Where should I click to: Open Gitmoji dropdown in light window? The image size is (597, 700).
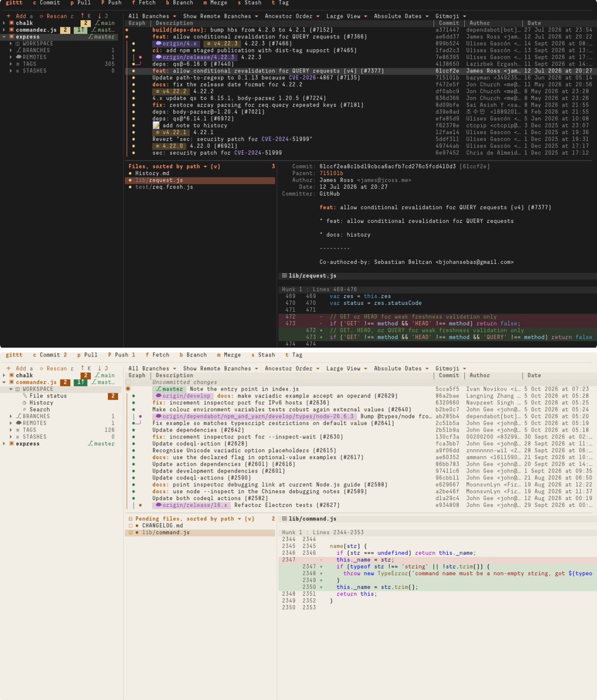pyautogui.click(x=450, y=369)
